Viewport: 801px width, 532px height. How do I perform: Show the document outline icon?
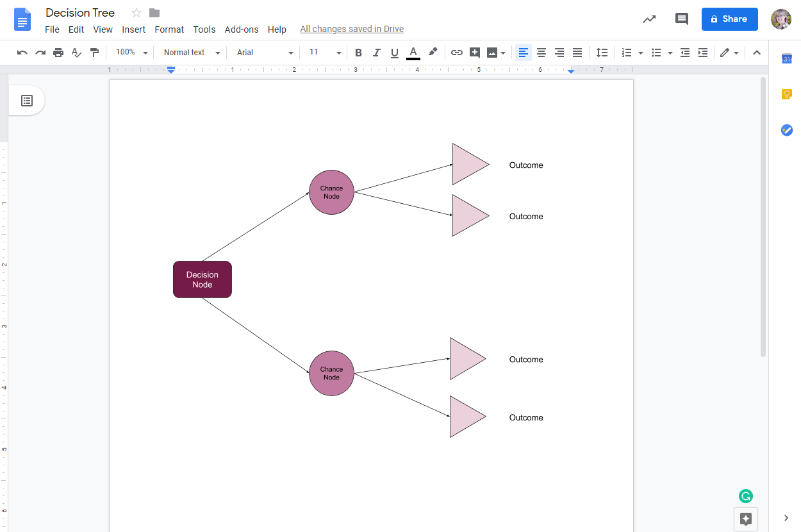point(27,101)
